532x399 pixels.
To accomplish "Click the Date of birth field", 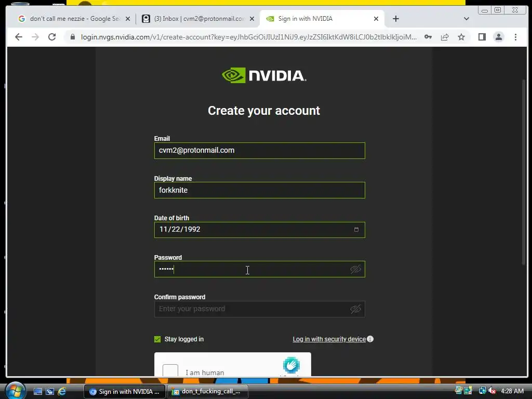I will point(260,230).
